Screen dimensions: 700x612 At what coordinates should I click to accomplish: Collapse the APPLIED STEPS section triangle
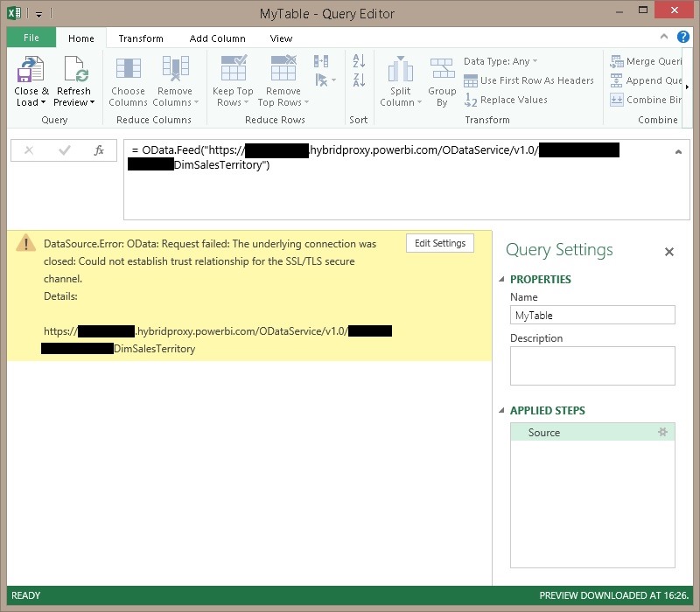[x=501, y=410]
